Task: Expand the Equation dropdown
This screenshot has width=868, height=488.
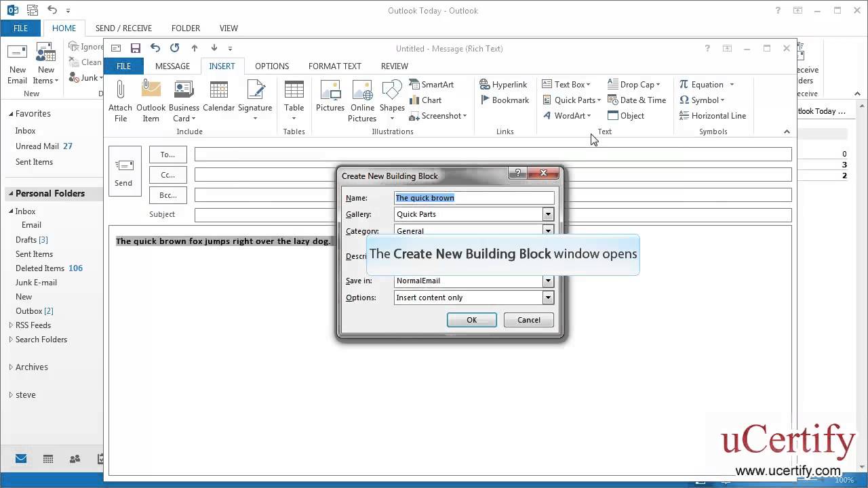Action: point(732,85)
